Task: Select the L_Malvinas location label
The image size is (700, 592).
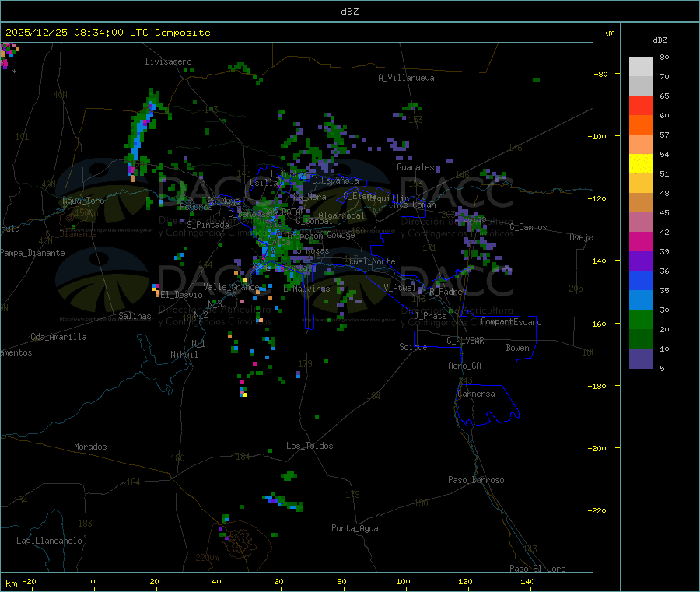Action: [x=306, y=289]
